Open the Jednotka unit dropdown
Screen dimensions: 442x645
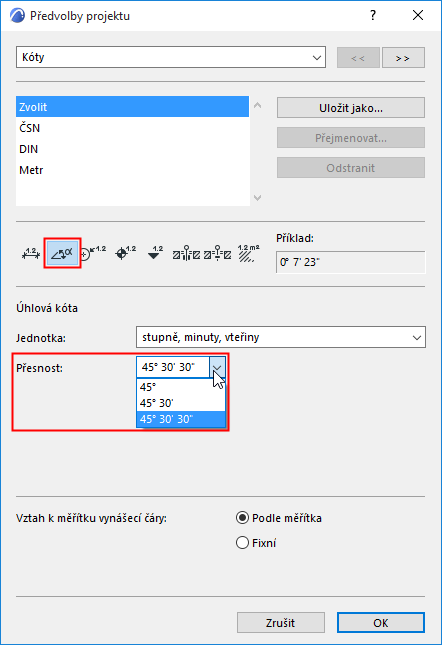[281, 337]
